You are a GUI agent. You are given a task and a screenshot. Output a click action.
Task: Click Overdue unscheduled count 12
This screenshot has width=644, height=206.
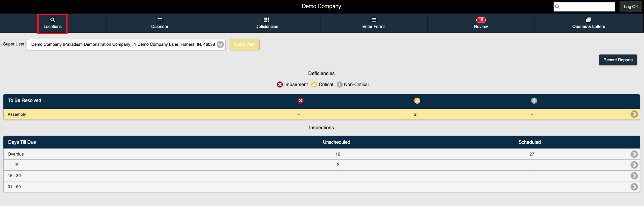click(x=338, y=154)
